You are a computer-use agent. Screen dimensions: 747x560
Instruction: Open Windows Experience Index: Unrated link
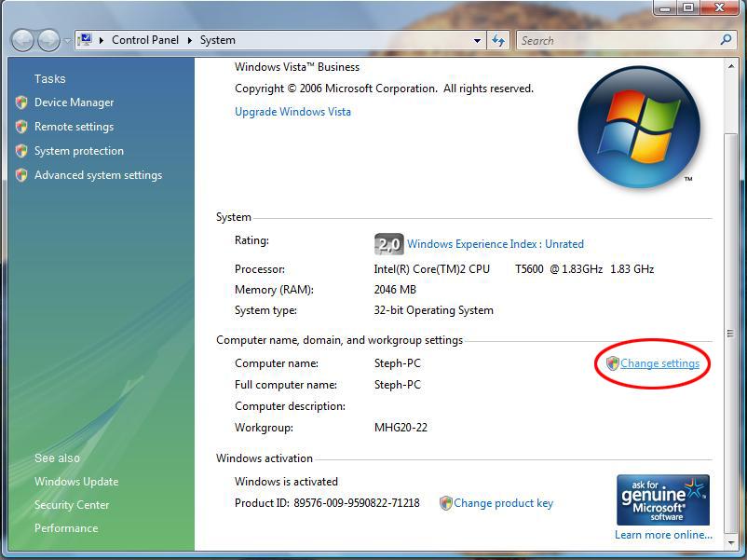[496, 244]
